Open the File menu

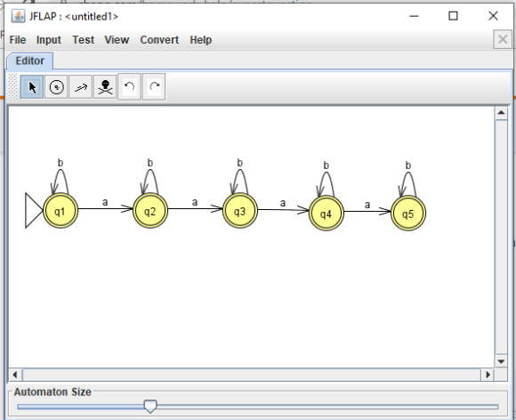coord(18,40)
